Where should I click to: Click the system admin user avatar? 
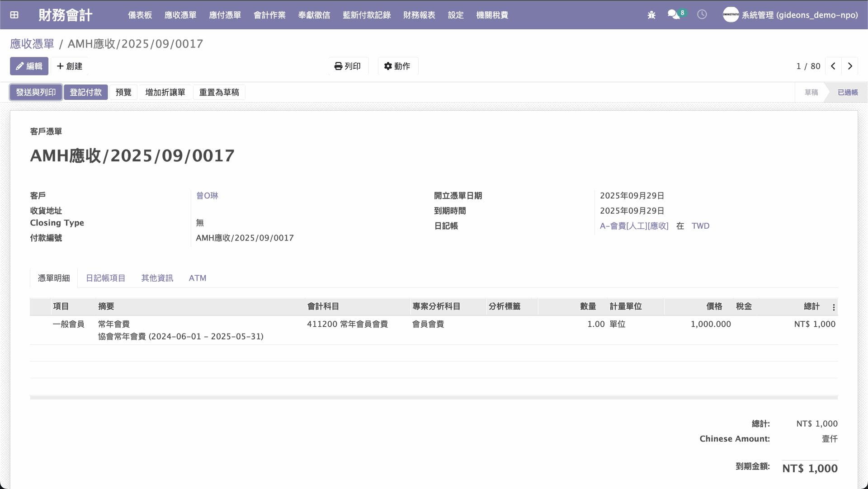(731, 15)
